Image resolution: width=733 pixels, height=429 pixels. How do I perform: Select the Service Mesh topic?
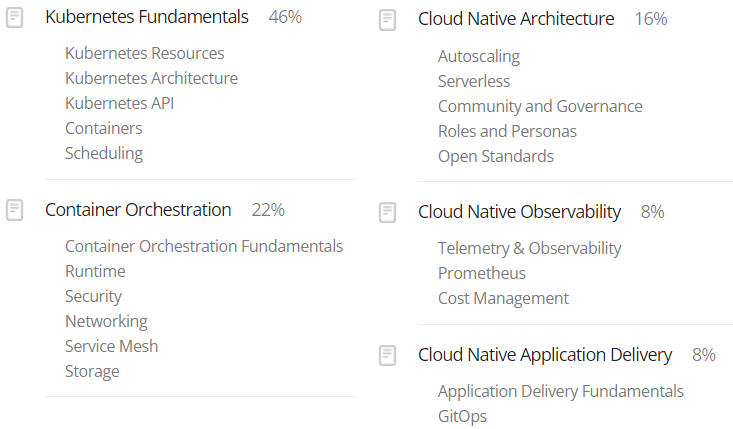[112, 346]
